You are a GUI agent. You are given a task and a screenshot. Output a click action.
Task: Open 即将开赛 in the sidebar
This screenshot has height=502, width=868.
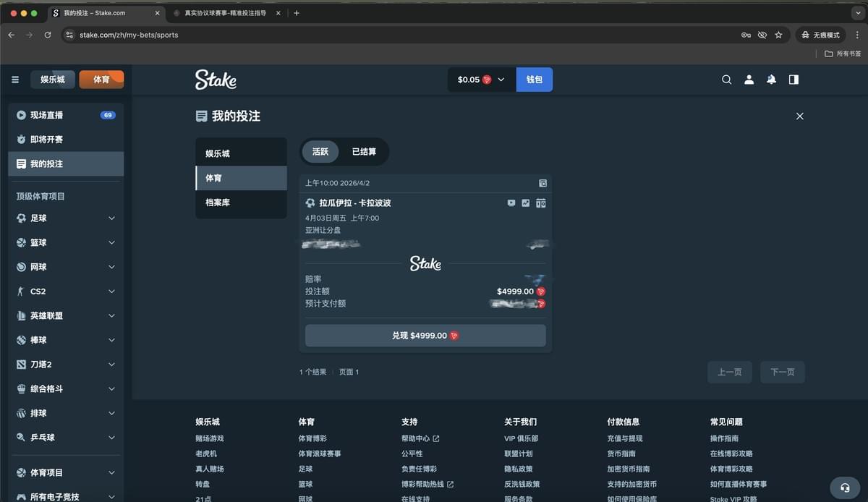66,140
